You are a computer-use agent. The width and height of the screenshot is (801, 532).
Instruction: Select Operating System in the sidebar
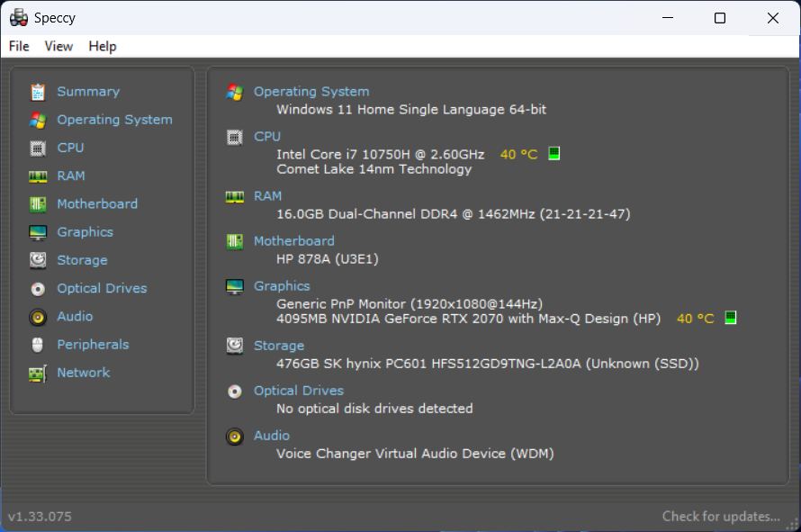pos(115,120)
